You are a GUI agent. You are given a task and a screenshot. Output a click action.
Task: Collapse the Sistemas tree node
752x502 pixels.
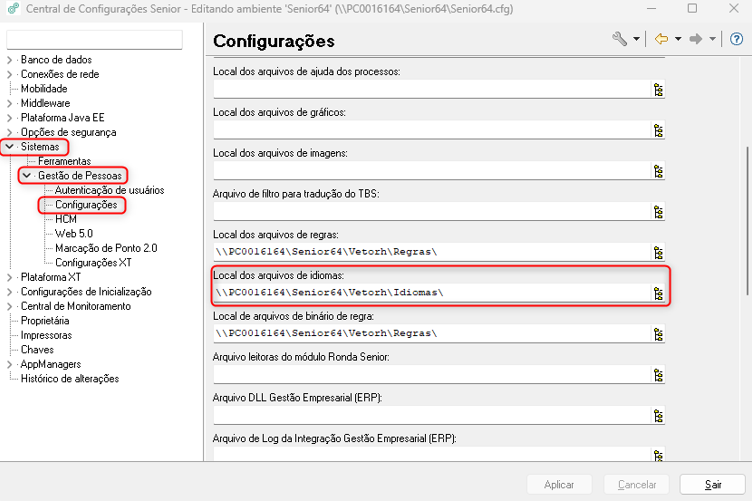coord(10,147)
